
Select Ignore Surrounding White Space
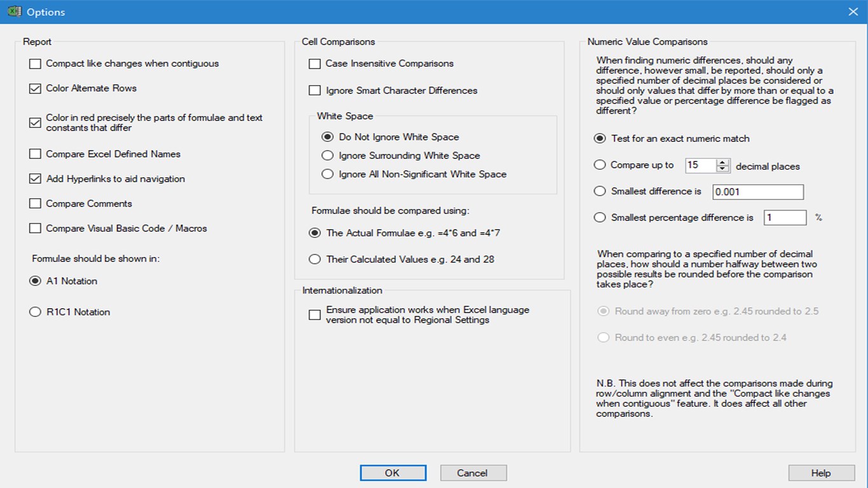point(327,156)
